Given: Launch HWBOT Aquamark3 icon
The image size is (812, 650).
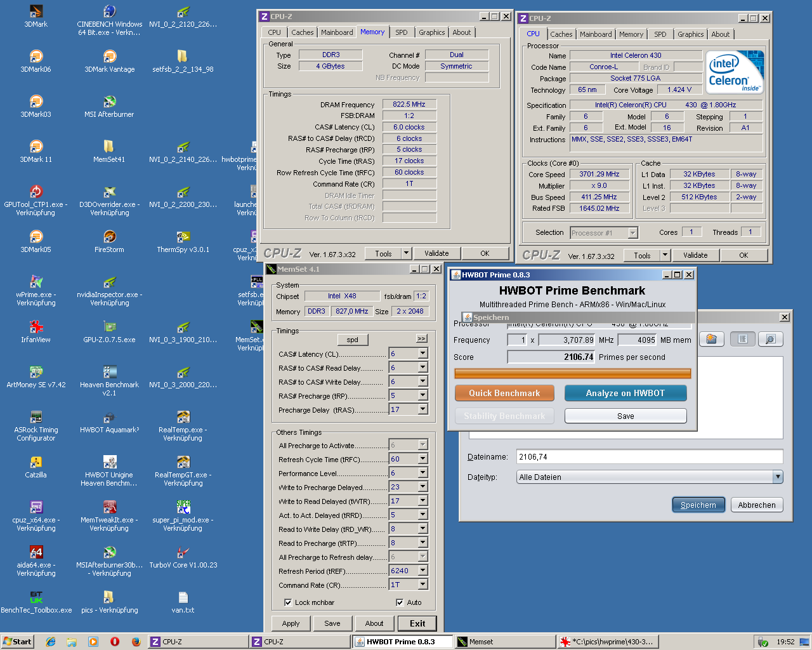Looking at the screenshot, I should 109,422.
